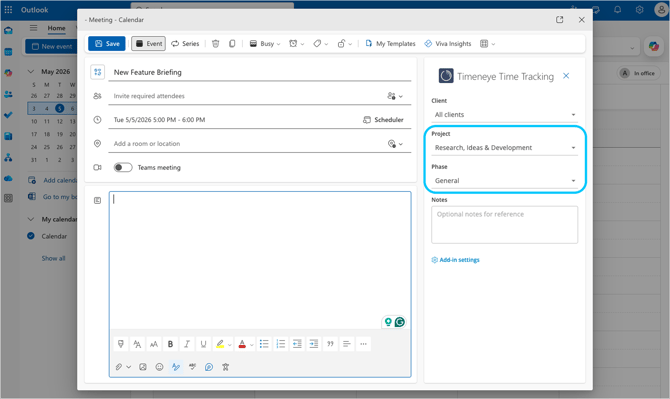
Task: Click the Add a room or location field
Action: (246, 144)
